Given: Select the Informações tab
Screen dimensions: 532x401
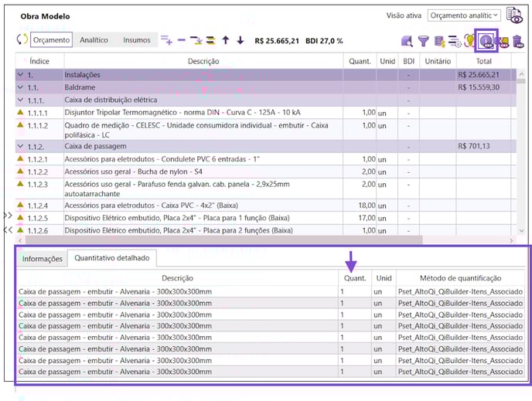Looking at the screenshot, I should [42, 259].
